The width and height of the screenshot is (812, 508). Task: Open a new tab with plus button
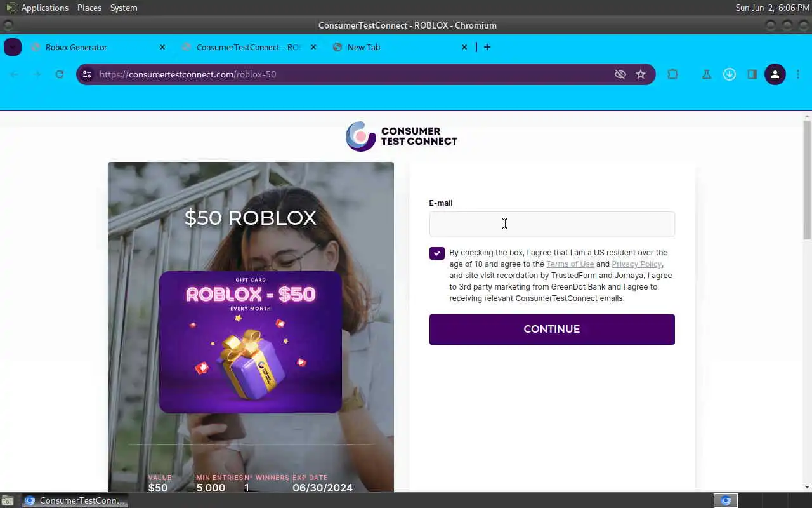tap(487, 47)
